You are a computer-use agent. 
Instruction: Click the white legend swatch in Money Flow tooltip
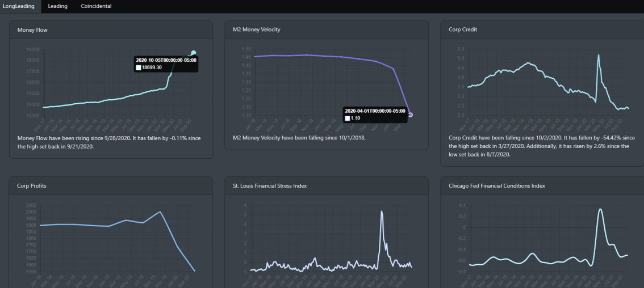click(139, 67)
